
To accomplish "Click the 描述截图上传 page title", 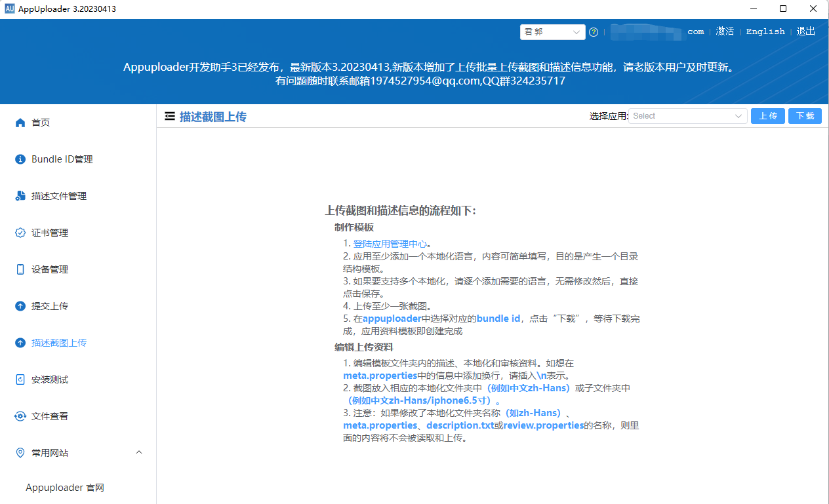I will click(213, 117).
